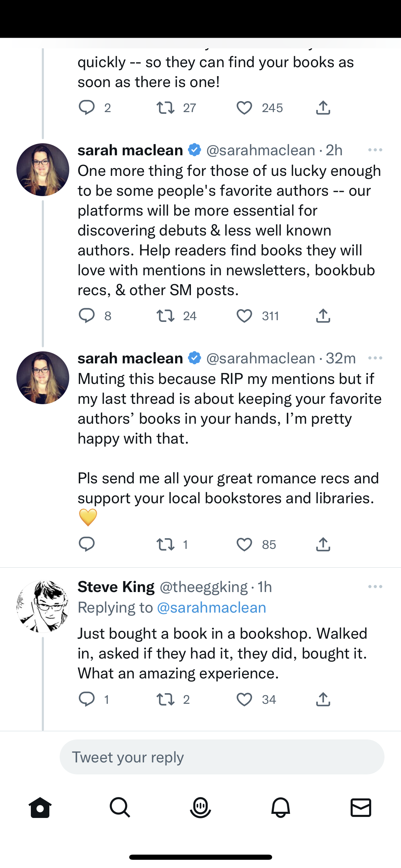This screenshot has height=868, width=401.
Task: Like the tweet with 311 likes
Action: (x=244, y=316)
